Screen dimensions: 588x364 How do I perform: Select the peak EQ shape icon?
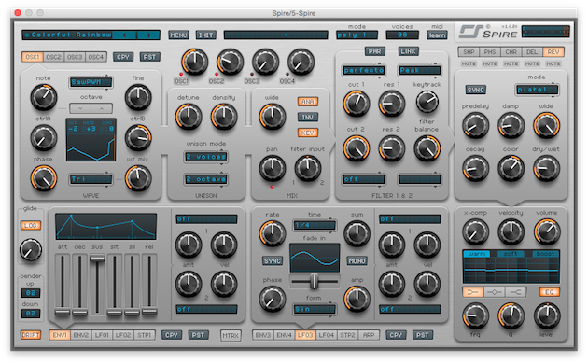pyautogui.click(x=495, y=291)
